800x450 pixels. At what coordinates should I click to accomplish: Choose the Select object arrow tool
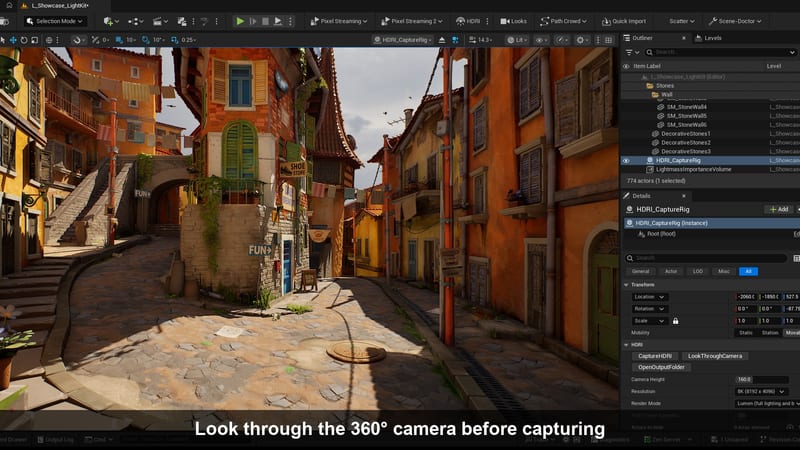(3, 39)
